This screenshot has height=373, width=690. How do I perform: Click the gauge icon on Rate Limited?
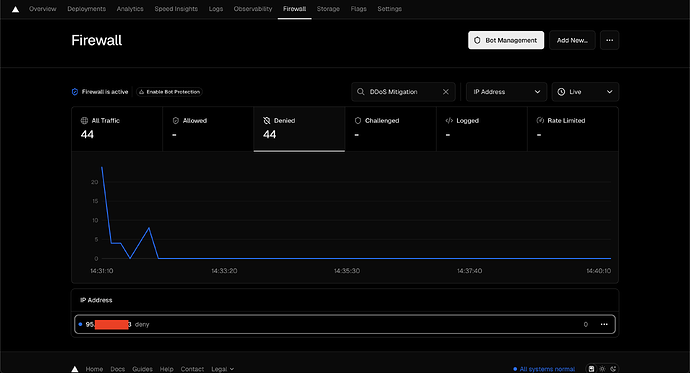pos(540,121)
